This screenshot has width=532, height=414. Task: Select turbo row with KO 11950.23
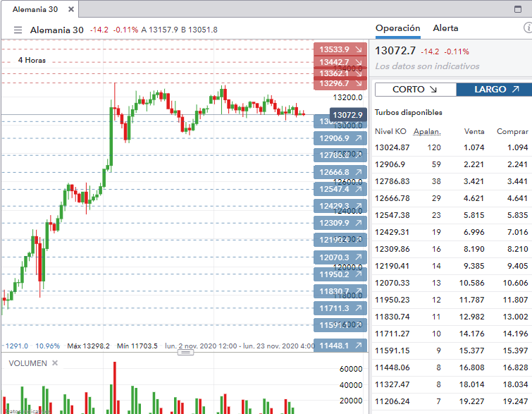pyautogui.click(x=452, y=300)
